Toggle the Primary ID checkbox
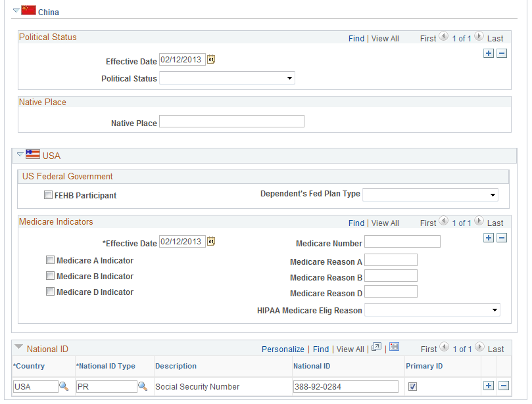Image resolution: width=532 pixels, height=404 pixels. (x=412, y=386)
